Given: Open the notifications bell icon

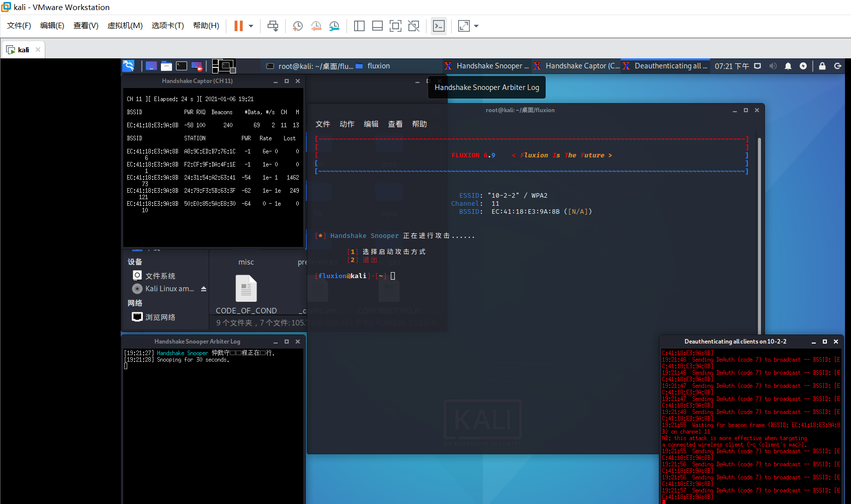Looking at the screenshot, I should [x=788, y=66].
